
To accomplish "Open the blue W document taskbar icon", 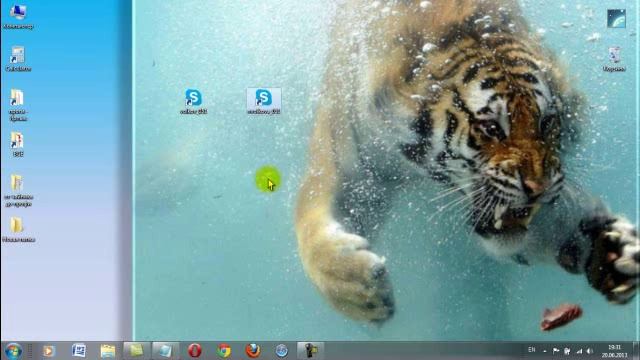I will coord(78,351).
